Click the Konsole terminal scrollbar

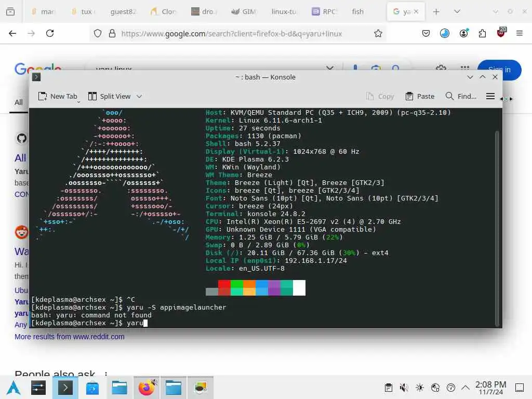[x=497, y=228]
